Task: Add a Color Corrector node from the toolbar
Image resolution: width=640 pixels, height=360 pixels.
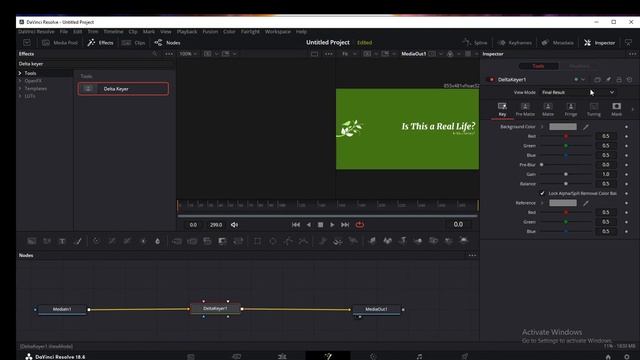Action: (96, 241)
